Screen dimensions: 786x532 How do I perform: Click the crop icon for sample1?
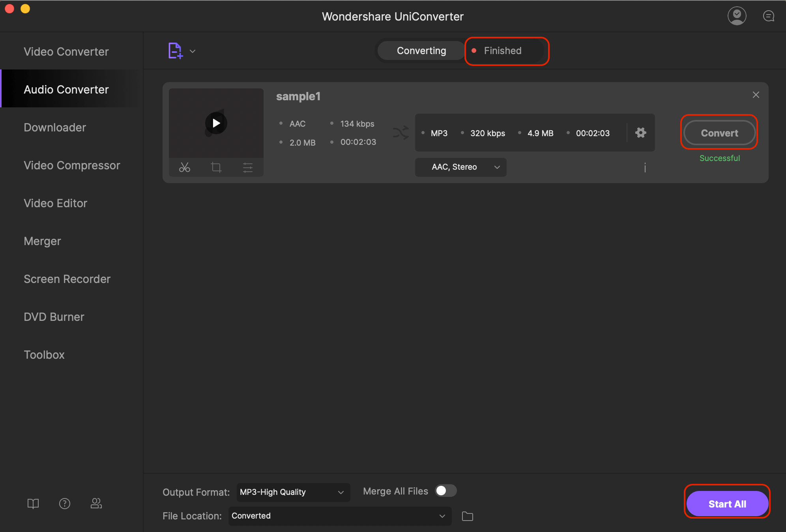pyautogui.click(x=215, y=167)
